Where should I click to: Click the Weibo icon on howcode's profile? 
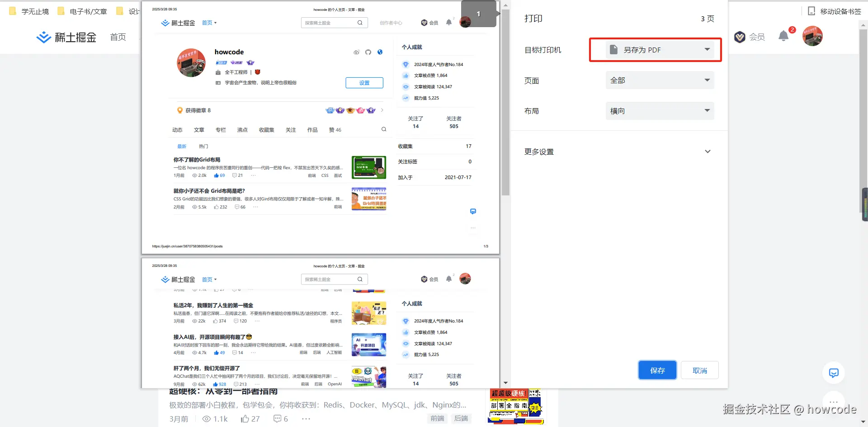(x=356, y=52)
